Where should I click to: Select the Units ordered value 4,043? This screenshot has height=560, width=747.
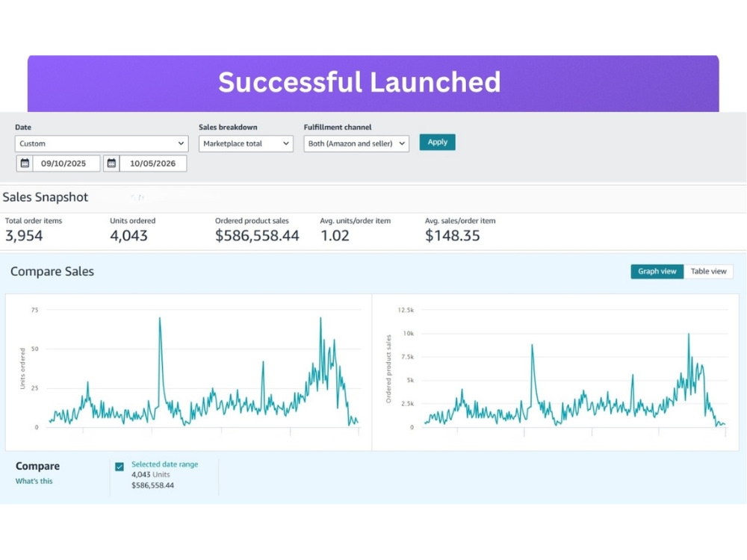click(x=128, y=236)
